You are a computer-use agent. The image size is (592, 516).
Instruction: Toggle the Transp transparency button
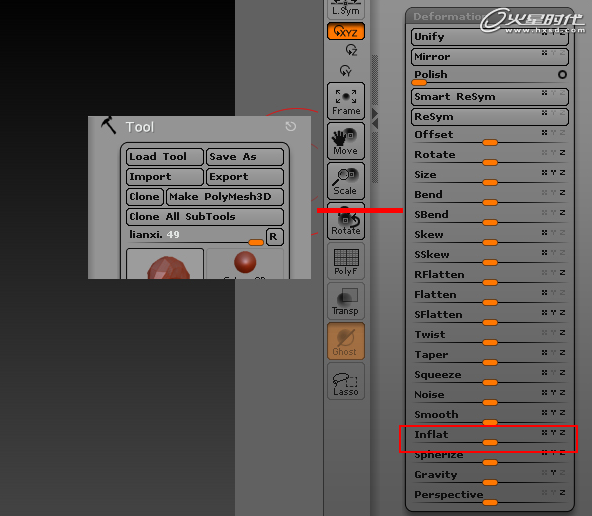pos(345,301)
